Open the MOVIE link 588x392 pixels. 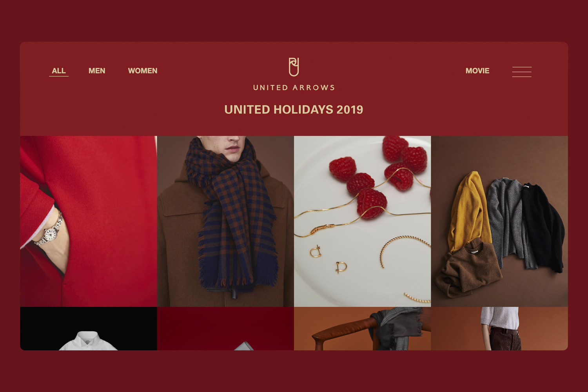477,71
